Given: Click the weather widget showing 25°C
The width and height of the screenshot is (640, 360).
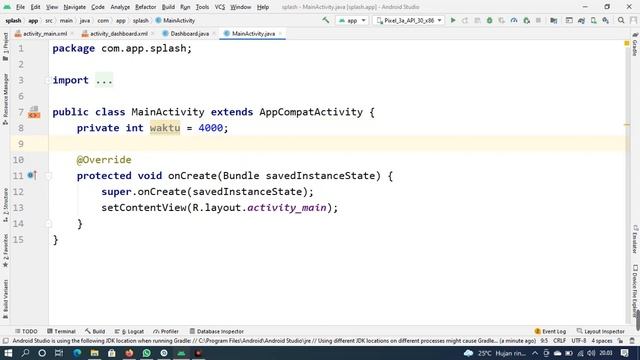Looking at the screenshot, I should click(x=495, y=353).
